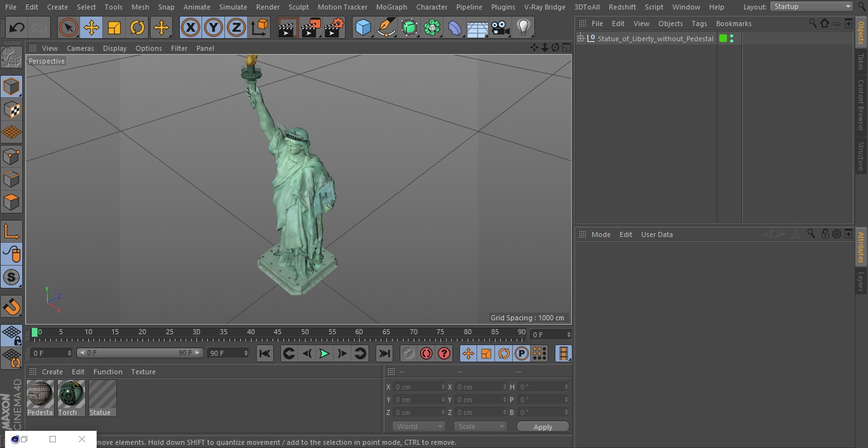
Task: Toggle automatic keyframing record button
Action: [x=426, y=353]
